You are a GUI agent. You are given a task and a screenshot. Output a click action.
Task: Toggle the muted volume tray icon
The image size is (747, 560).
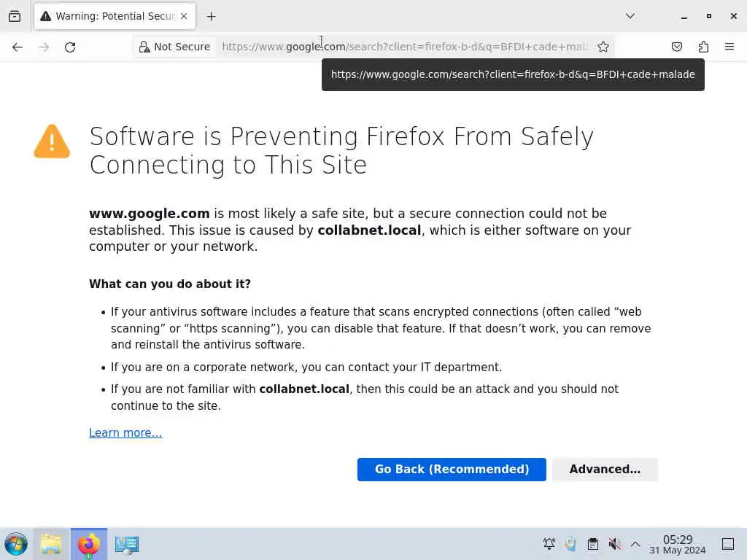pyautogui.click(x=614, y=544)
